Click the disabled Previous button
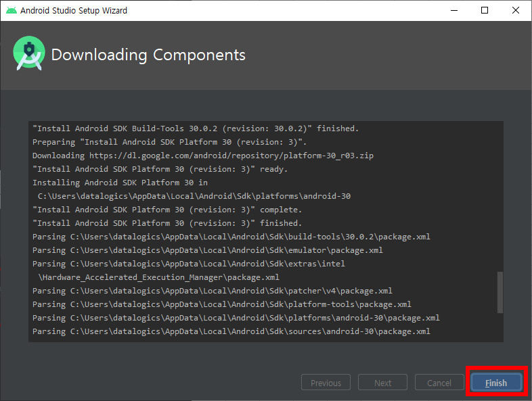Screen dimensions: 532x401 tap(326, 382)
